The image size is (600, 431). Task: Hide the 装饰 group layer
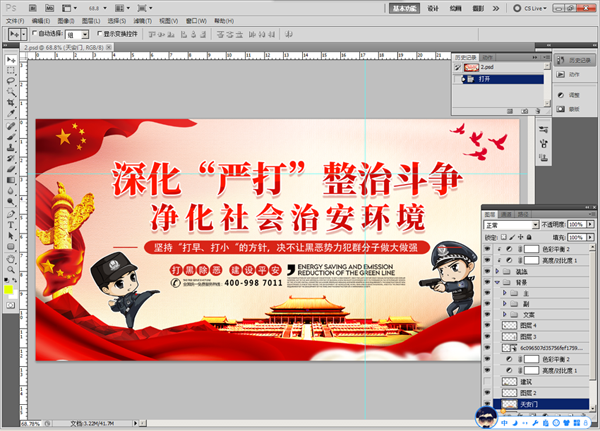click(487, 271)
